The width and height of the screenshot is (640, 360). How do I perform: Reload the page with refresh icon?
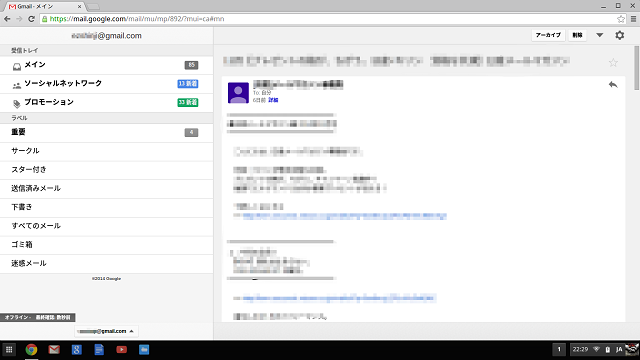[x=31, y=19]
